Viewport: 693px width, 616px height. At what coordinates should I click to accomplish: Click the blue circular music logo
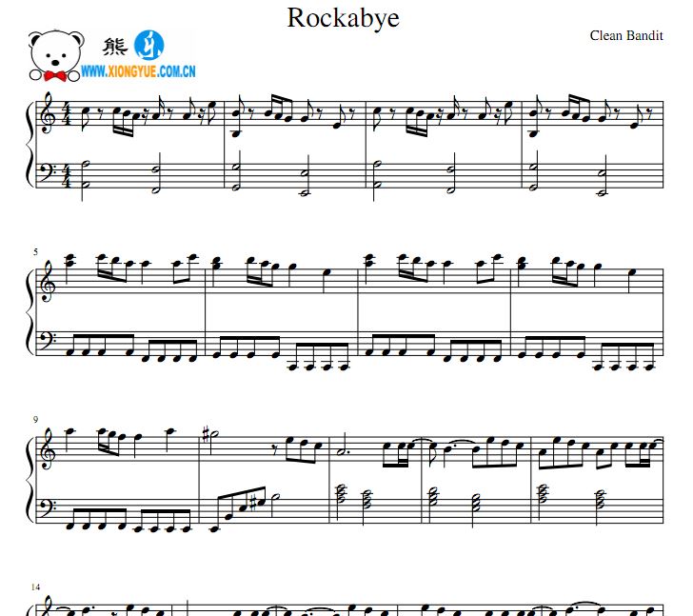click(148, 46)
